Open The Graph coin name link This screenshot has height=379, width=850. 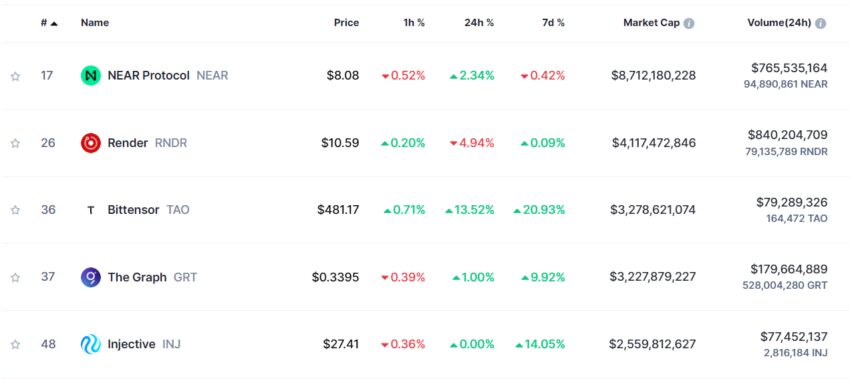coord(137,277)
